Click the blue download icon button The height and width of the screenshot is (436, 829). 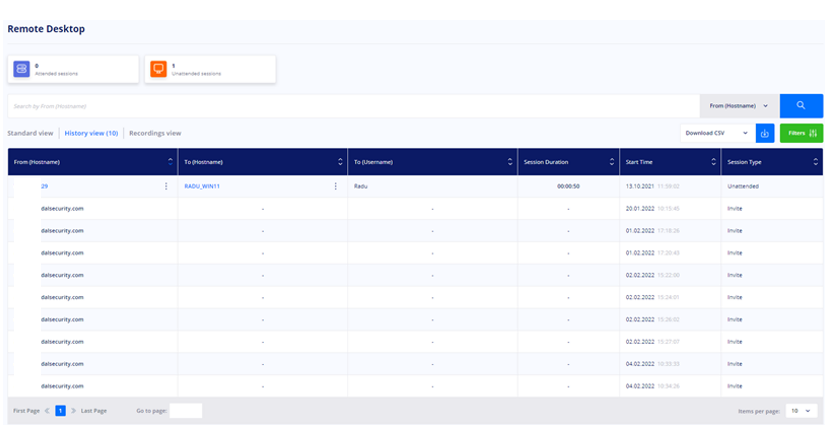[764, 133]
